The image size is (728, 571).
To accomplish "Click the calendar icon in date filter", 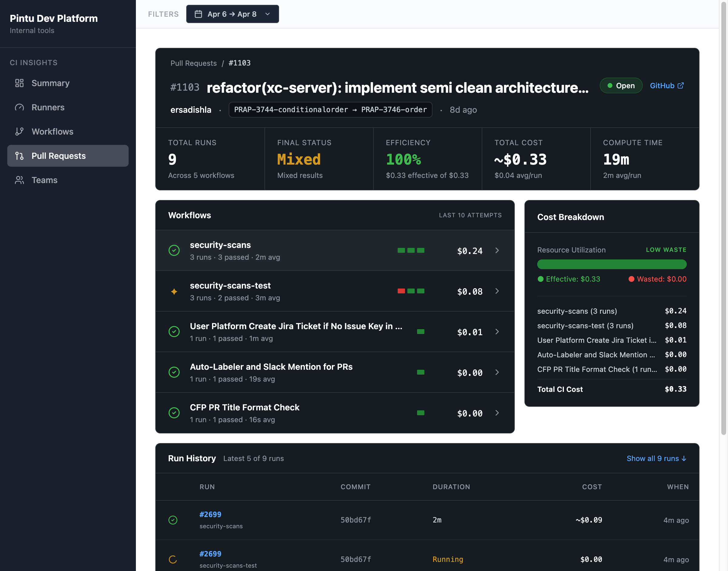I will tap(198, 14).
